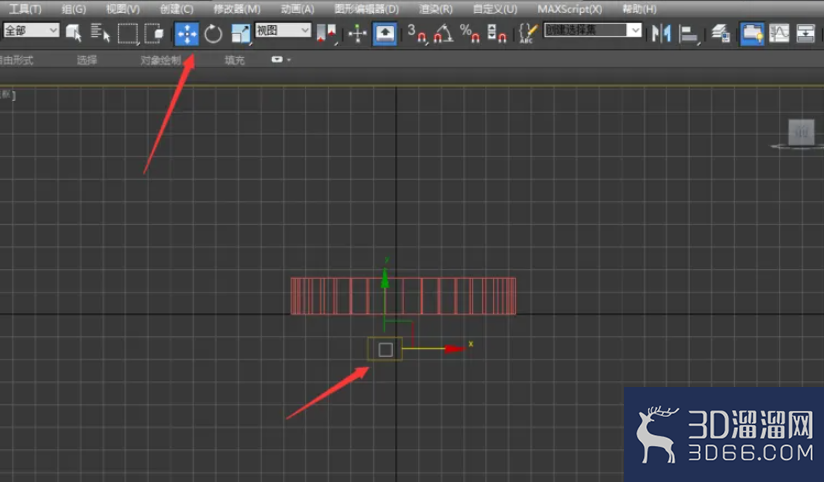Open the Schematic View icon
The width and height of the screenshot is (824, 482).
[805, 34]
